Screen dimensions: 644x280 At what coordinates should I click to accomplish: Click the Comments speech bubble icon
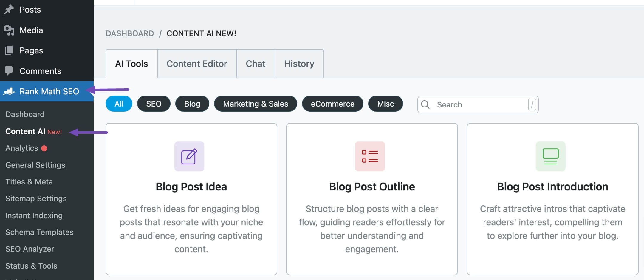[9, 71]
